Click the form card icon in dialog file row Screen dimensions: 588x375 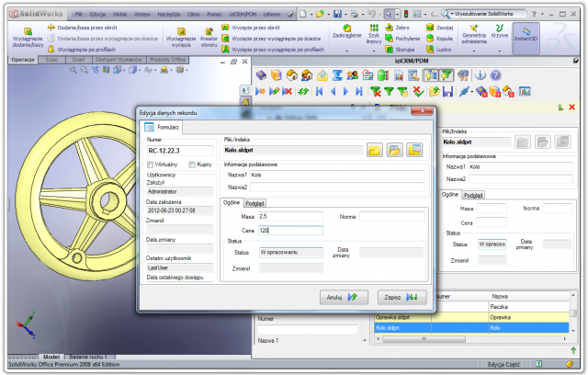[414, 150]
